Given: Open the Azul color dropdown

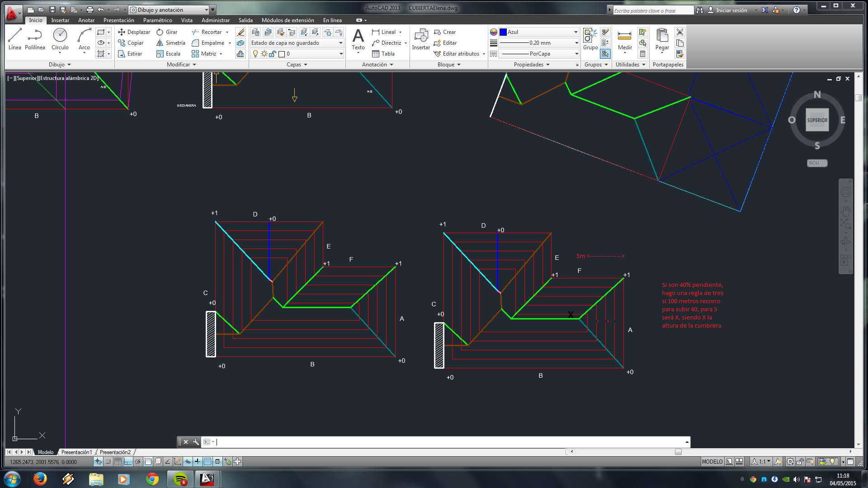Looking at the screenshot, I should (x=539, y=32).
